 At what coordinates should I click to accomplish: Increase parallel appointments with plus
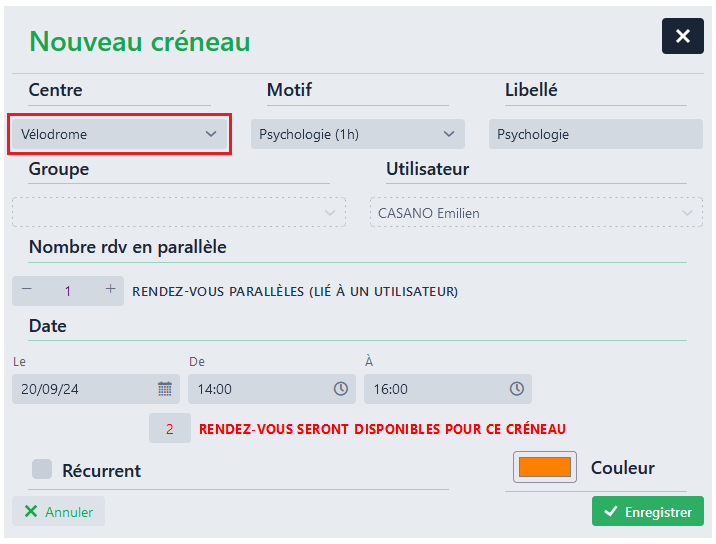[110, 290]
